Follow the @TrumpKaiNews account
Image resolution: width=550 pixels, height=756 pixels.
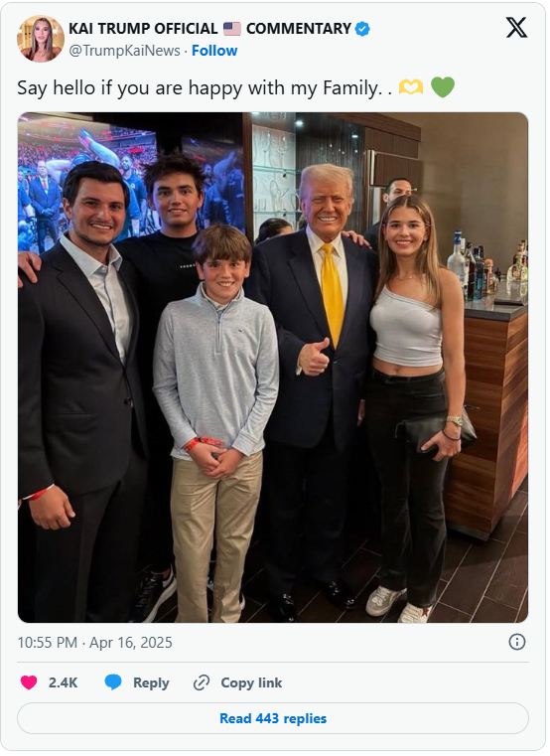coord(214,51)
